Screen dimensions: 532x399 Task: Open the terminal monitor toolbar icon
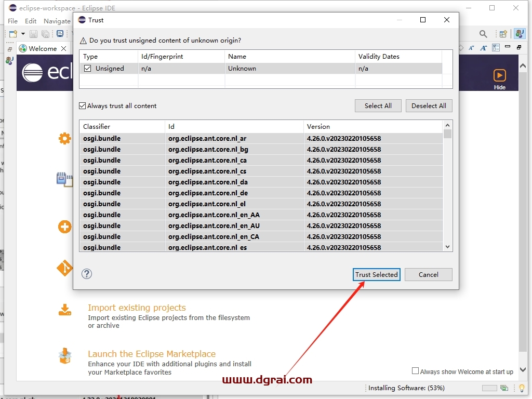(x=60, y=34)
